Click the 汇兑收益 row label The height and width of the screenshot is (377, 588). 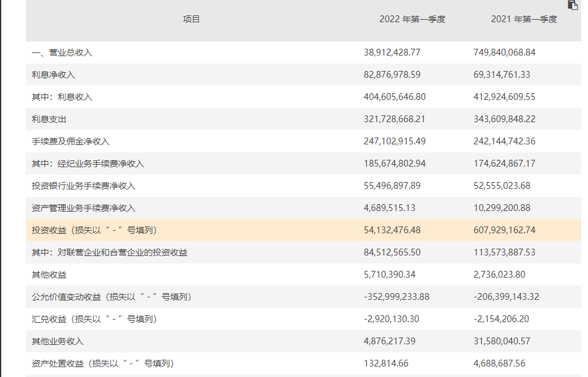click(x=94, y=319)
